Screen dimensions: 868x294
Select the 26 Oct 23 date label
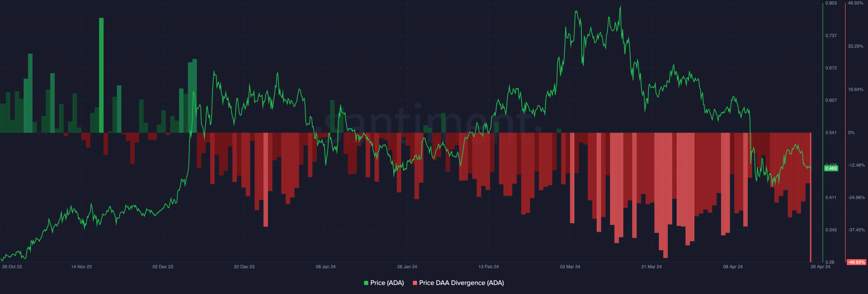pos(12,267)
